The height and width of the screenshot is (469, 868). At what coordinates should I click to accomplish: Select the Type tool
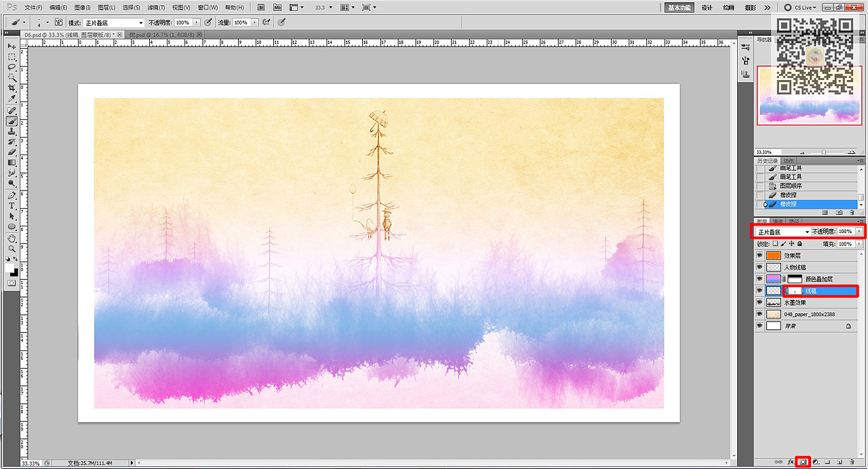coord(12,205)
